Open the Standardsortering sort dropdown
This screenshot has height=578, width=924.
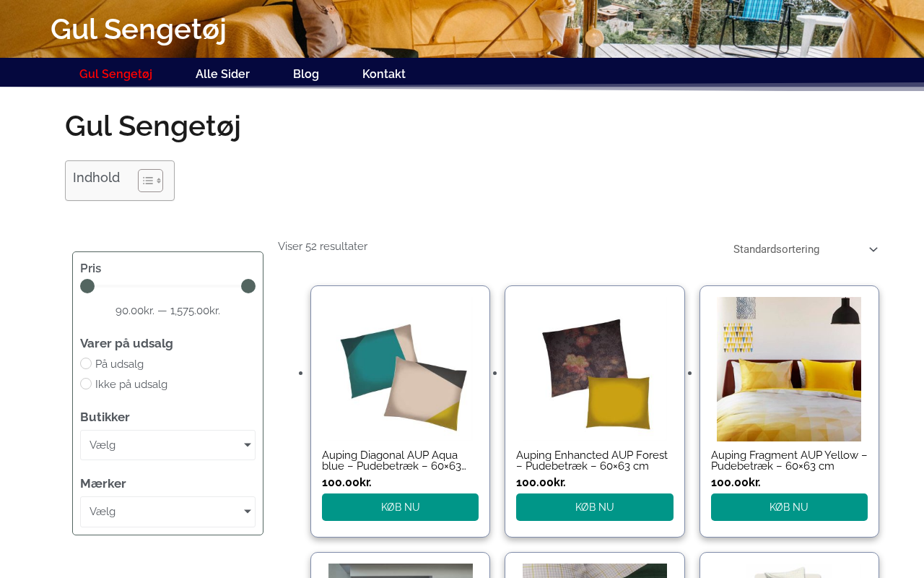806,249
